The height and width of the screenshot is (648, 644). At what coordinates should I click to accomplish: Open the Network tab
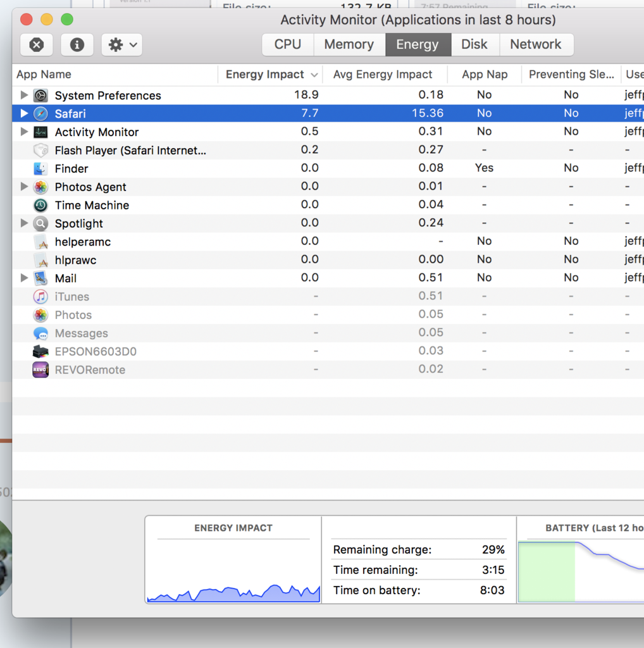click(536, 44)
